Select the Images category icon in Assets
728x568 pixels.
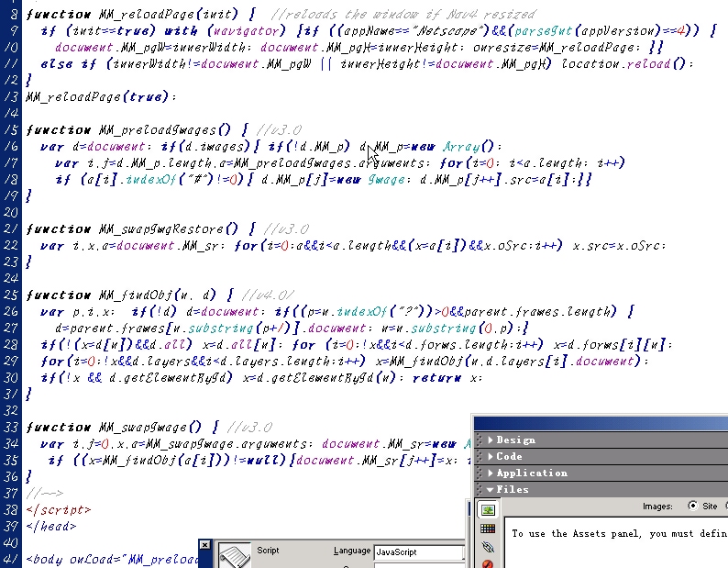click(x=488, y=510)
